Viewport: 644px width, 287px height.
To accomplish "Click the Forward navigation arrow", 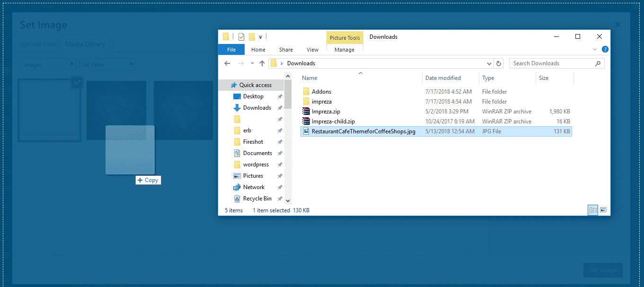I will pos(241,63).
